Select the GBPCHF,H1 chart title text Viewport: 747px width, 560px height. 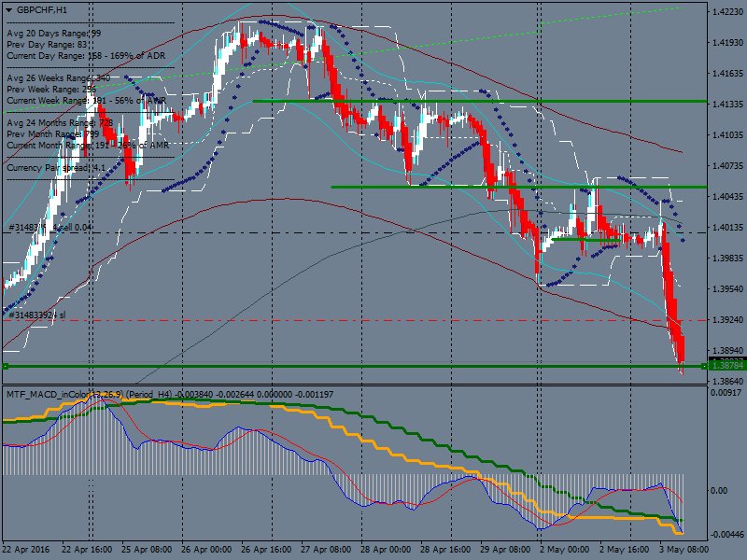pos(42,10)
